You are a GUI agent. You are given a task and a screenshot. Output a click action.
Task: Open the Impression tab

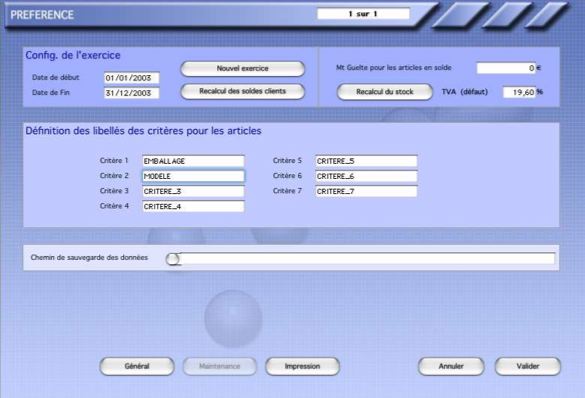(x=303, y=366)
